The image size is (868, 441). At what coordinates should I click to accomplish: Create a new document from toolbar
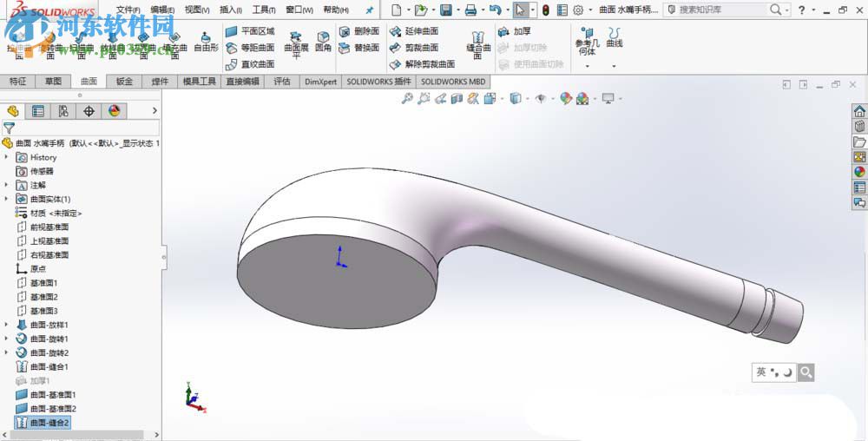pos(397,10)
